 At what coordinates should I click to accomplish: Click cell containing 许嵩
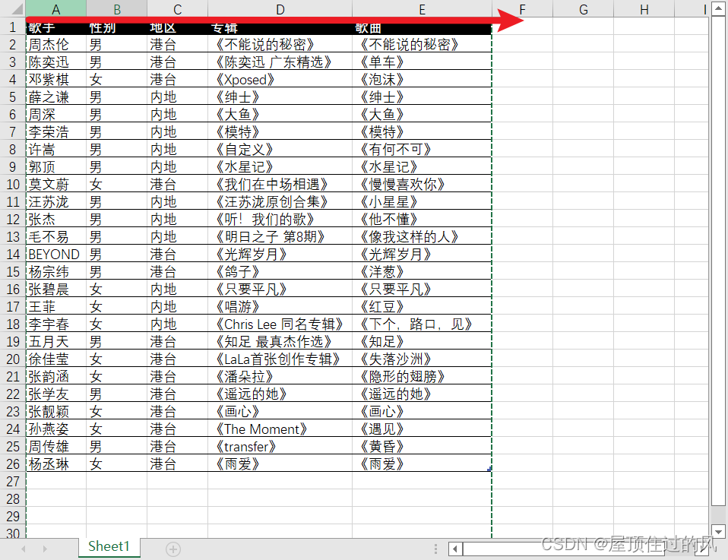pos(56,150)
